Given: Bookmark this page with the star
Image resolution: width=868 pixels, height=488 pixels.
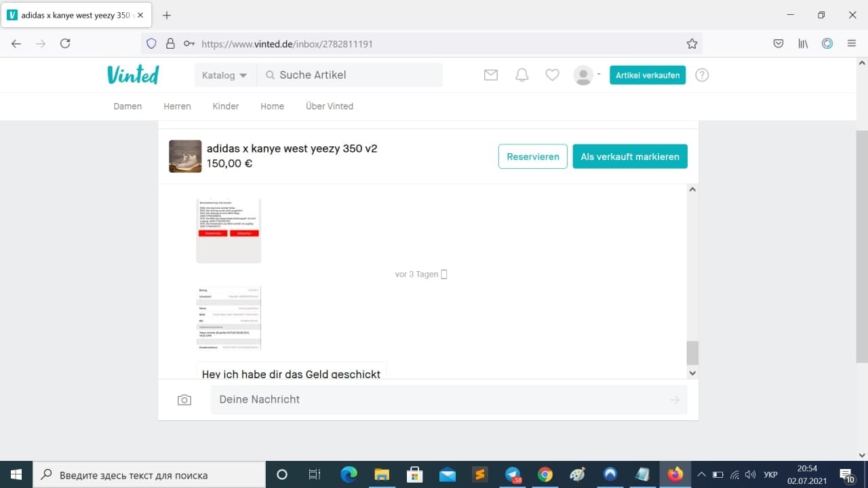Looking at the screenshot, I should click(692, 43).
